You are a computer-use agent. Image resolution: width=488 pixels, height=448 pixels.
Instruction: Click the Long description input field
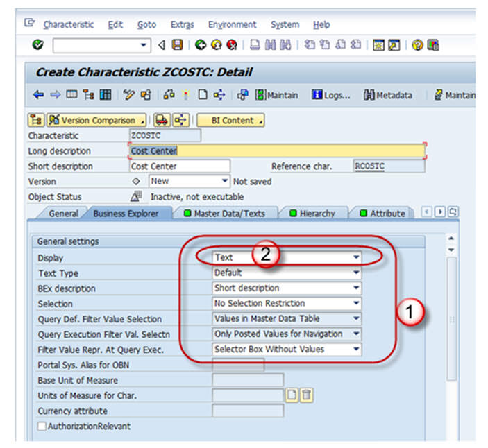click(276, 150)
